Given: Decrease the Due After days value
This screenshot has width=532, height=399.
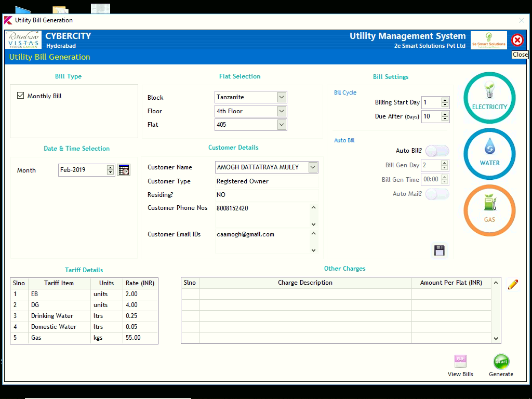Looking at the screenshot, I should (x=445, y=119).
